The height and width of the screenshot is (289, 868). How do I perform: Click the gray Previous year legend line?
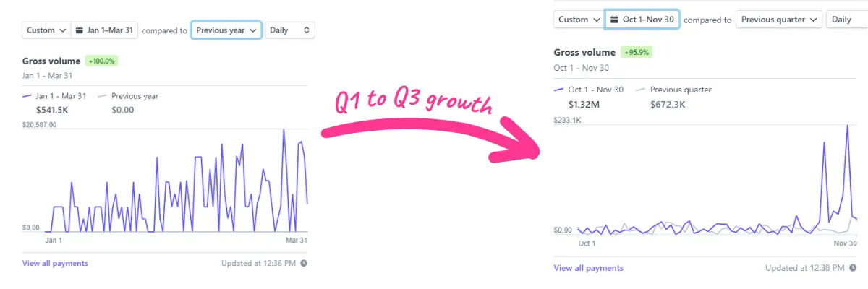(x=102, y=96)
